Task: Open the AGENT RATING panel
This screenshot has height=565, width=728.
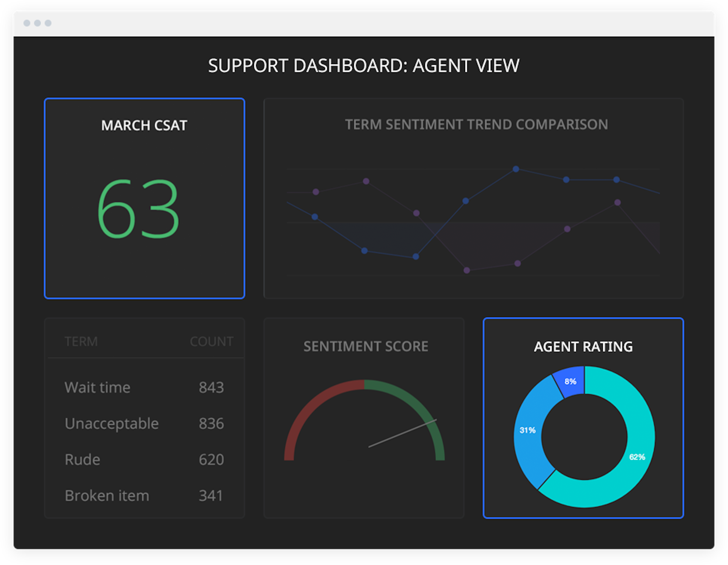Action: pos(583,346)
